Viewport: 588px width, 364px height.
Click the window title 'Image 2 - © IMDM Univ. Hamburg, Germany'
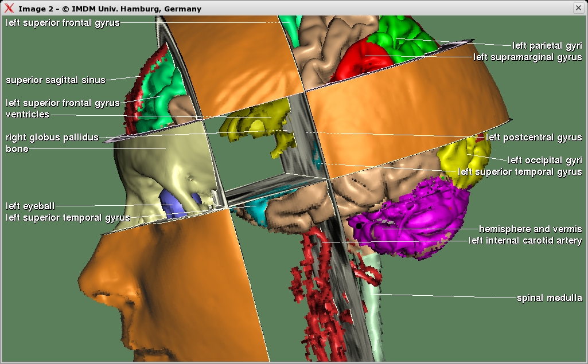pos(110,9)
